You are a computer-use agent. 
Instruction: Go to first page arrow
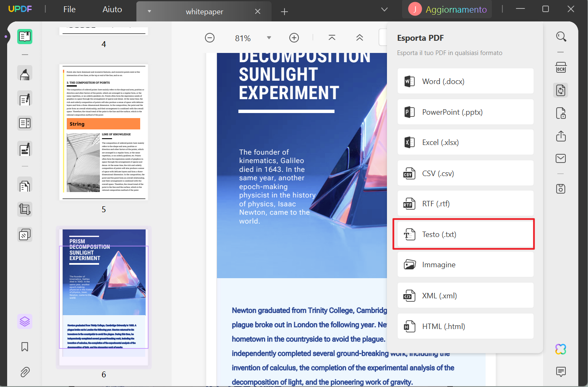pyautogui.click(x=332, y=38)
